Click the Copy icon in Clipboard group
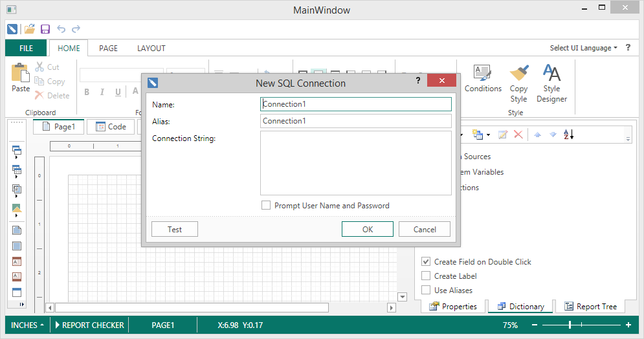Viewport: 644px width, 339px height. [39, 82]
